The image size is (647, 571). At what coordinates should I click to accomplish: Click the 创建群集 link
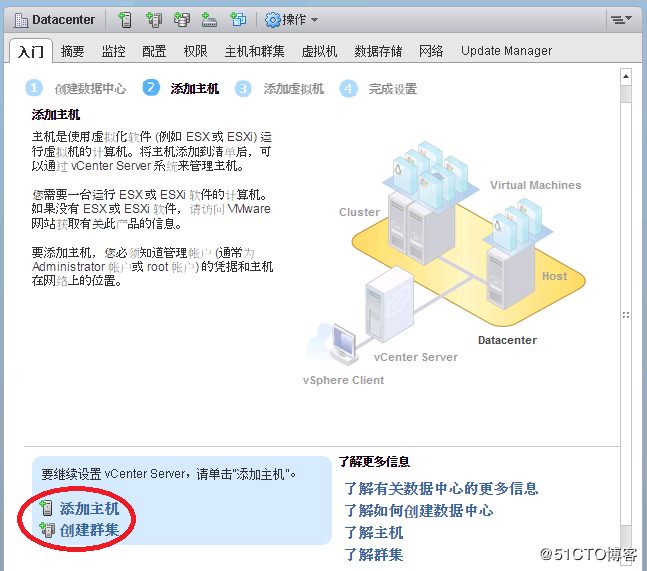pyautogui.click(x=89, y=530)
